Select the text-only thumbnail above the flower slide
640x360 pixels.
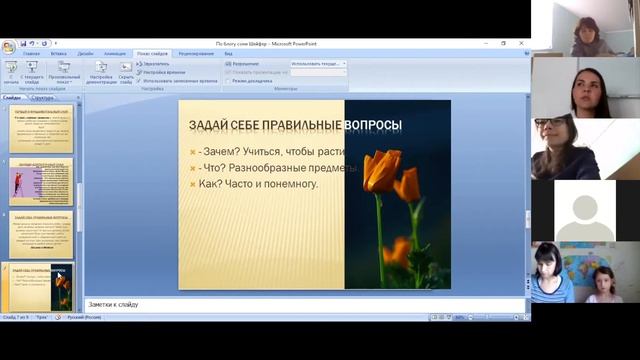click(x=41, y=234)
